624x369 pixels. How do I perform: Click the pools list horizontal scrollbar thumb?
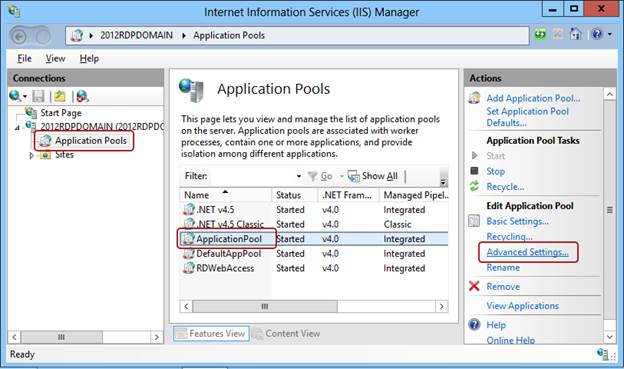click(265, 306)
